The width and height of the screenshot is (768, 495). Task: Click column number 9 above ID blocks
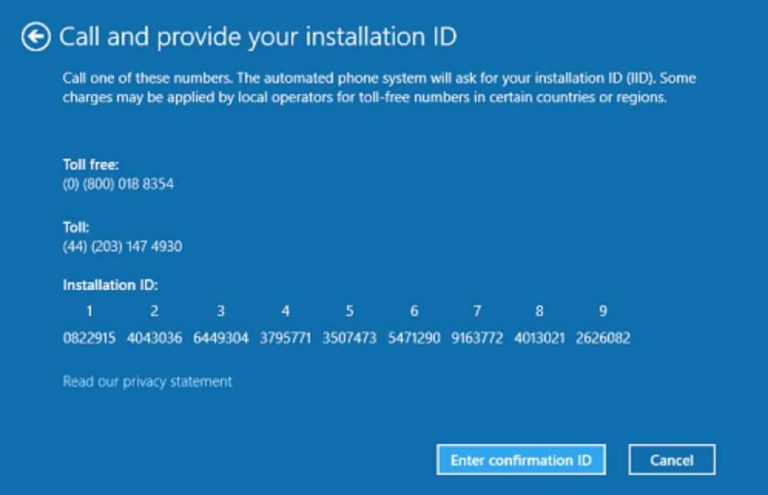click(603, 311)
